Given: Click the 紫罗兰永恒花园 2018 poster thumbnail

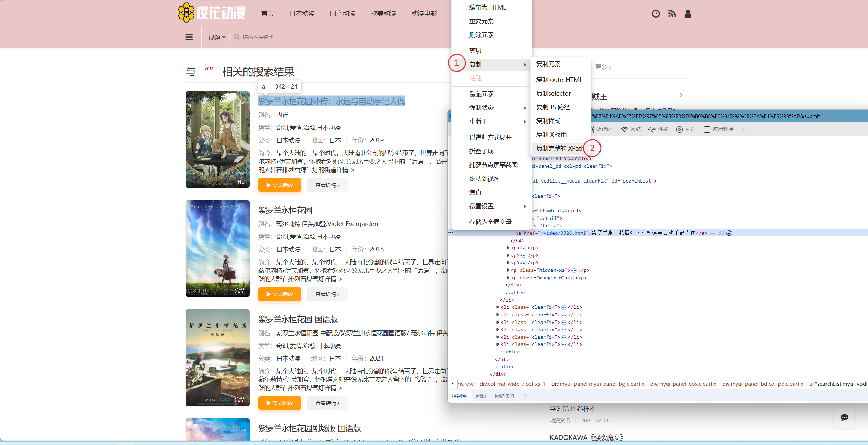Looking at the screenshot, I should tap(217, 248).
